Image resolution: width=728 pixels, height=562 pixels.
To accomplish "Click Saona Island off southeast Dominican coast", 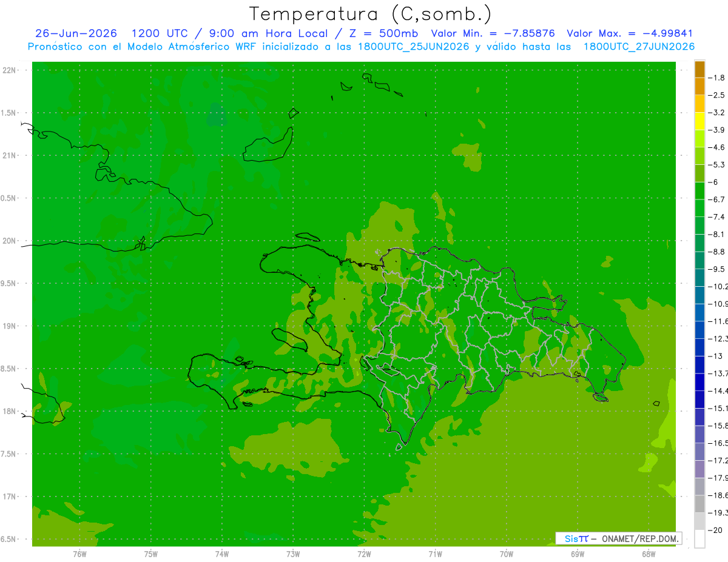I will tap(601, 398).
